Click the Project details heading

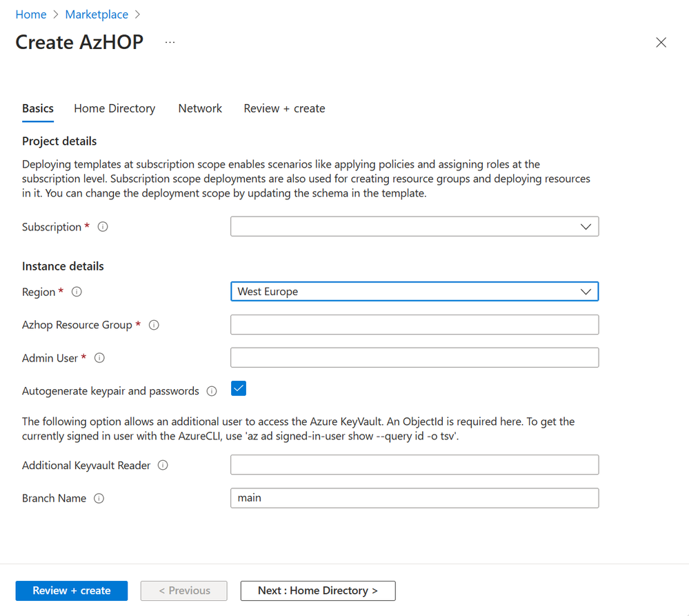tap(59, 141)
